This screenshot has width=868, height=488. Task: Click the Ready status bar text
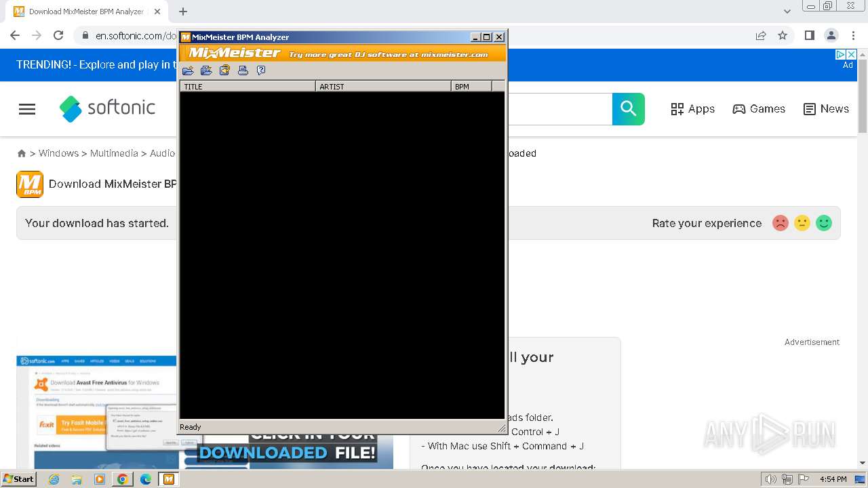(x=191, y=427)
